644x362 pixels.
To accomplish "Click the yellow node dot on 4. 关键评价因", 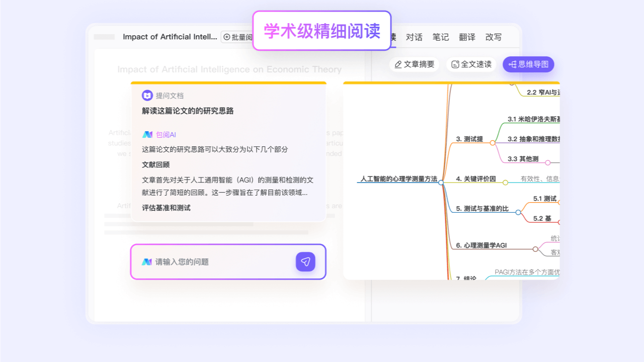I will (x=505, y=183).
